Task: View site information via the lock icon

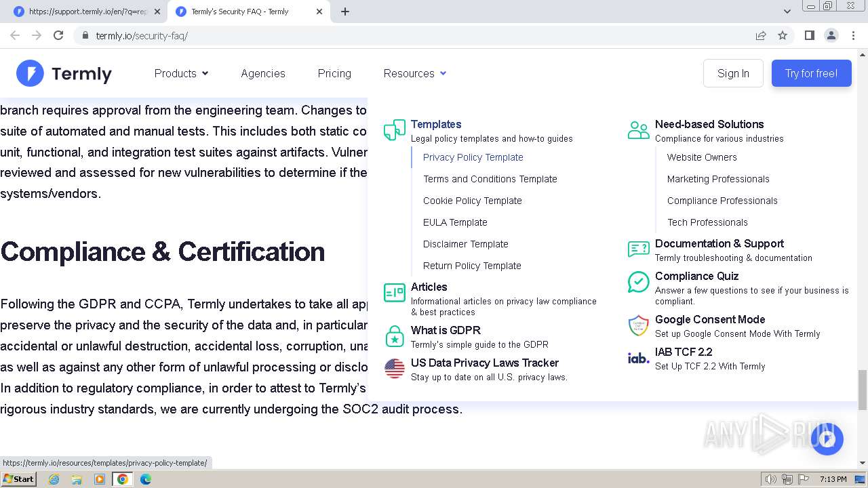Action: pyautogui.click(x=85, y=35)
